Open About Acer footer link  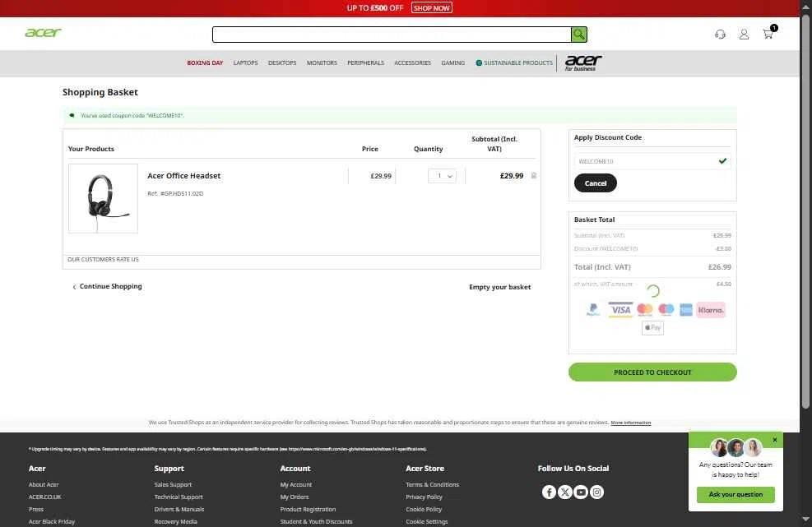(44, 484)
